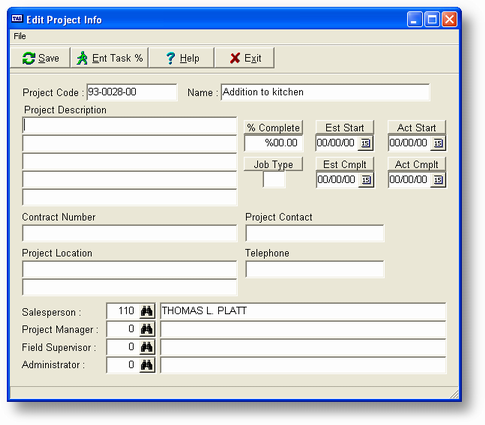
Task: Open the File menu
Action: 20,36
